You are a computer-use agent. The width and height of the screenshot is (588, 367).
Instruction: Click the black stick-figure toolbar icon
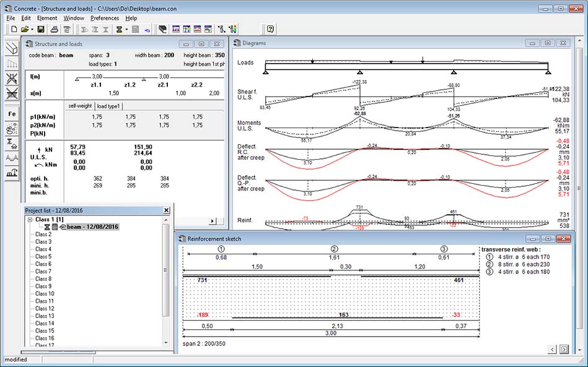[222, 29]
